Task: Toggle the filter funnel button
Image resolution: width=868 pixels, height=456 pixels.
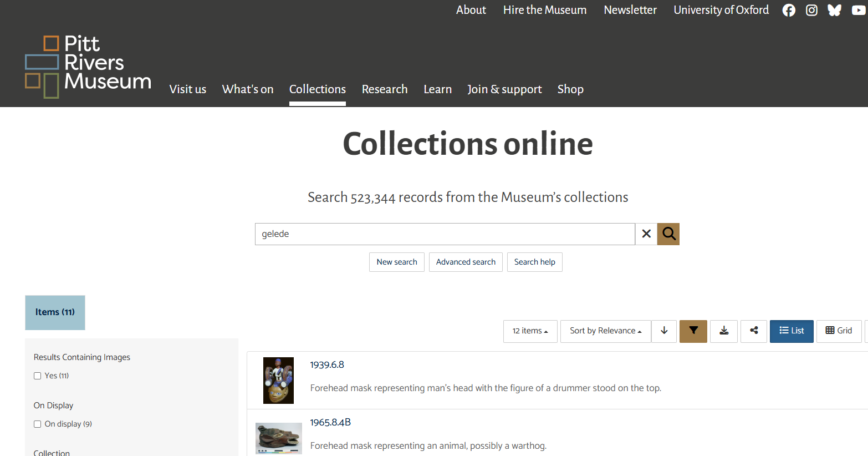Action: tap(693, 331)
